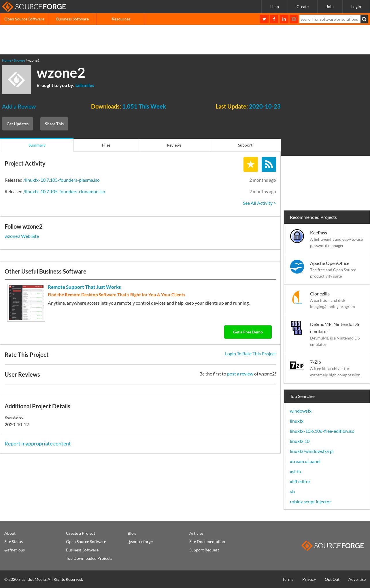The image size is (370, 588).
Task: Go to Browse breadcrumb link
Action: click(x=19, y=60)
